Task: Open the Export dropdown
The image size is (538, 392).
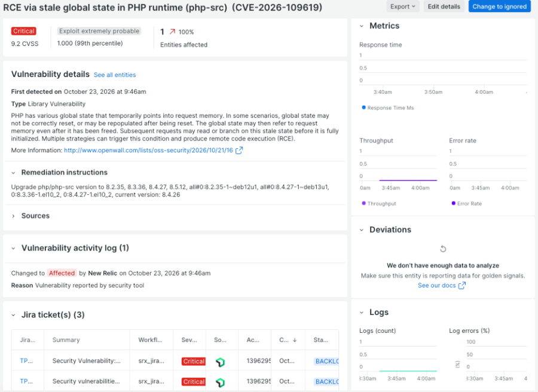Action: click(402, 7)
